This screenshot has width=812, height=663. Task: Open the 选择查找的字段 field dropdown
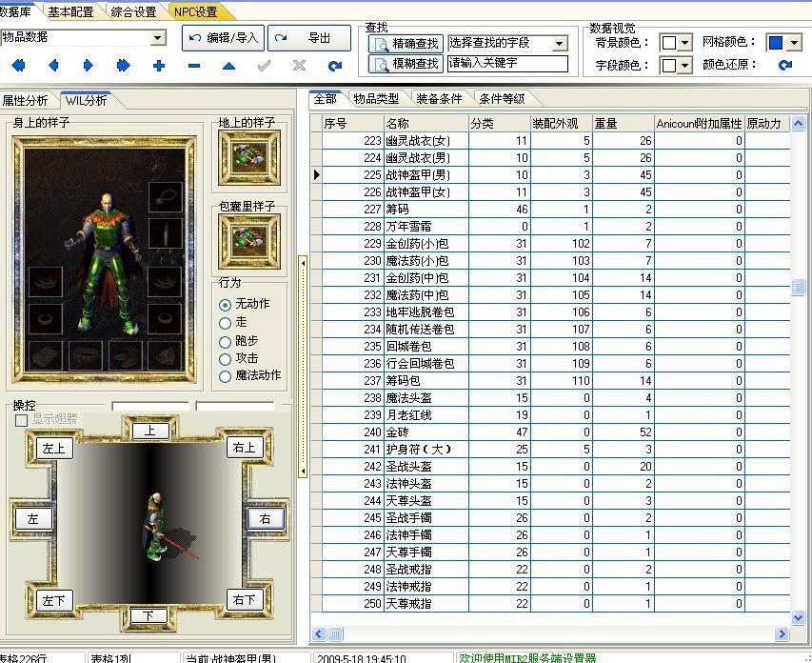(x=557, y=42)
